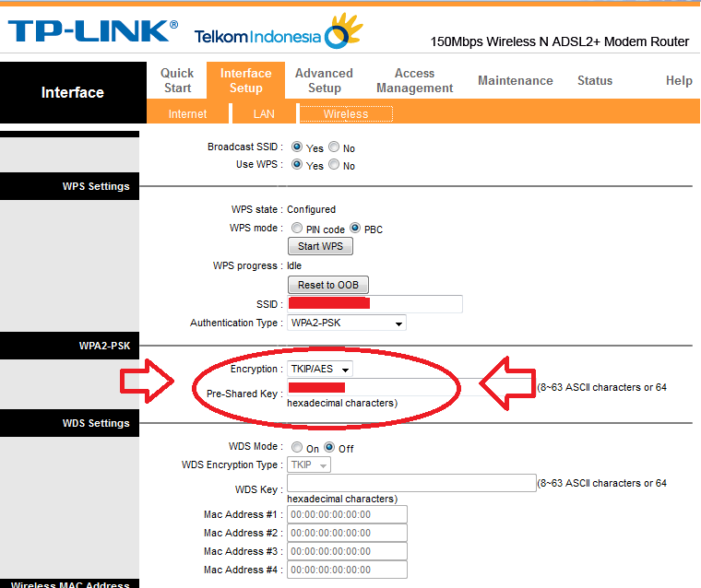Open the Authentication Type dropdown
Screen dimensions: 701x588
pyautogui.click(x=347, y=323)
